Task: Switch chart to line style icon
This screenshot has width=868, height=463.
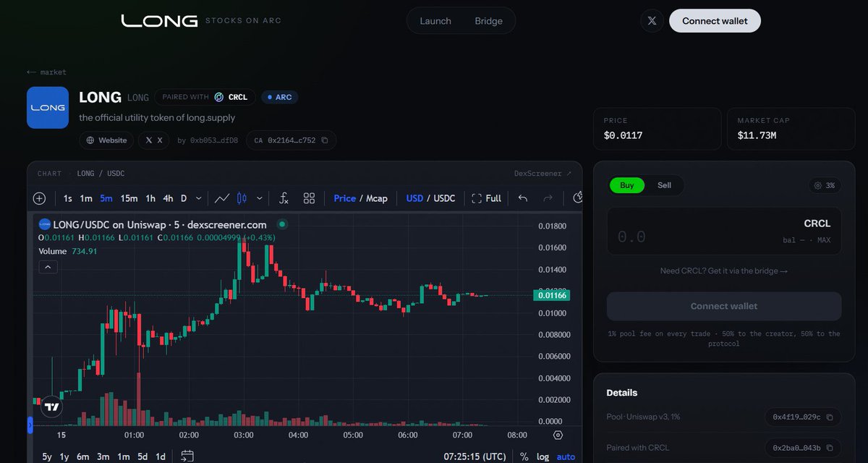Action: pos(222,198)
